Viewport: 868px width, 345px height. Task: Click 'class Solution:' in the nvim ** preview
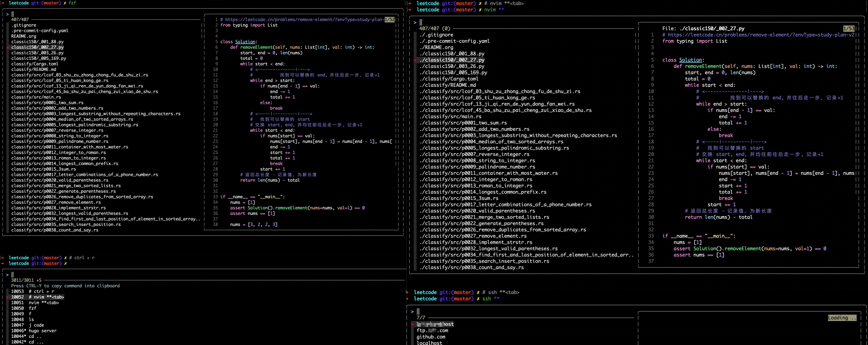pos(683,60)
